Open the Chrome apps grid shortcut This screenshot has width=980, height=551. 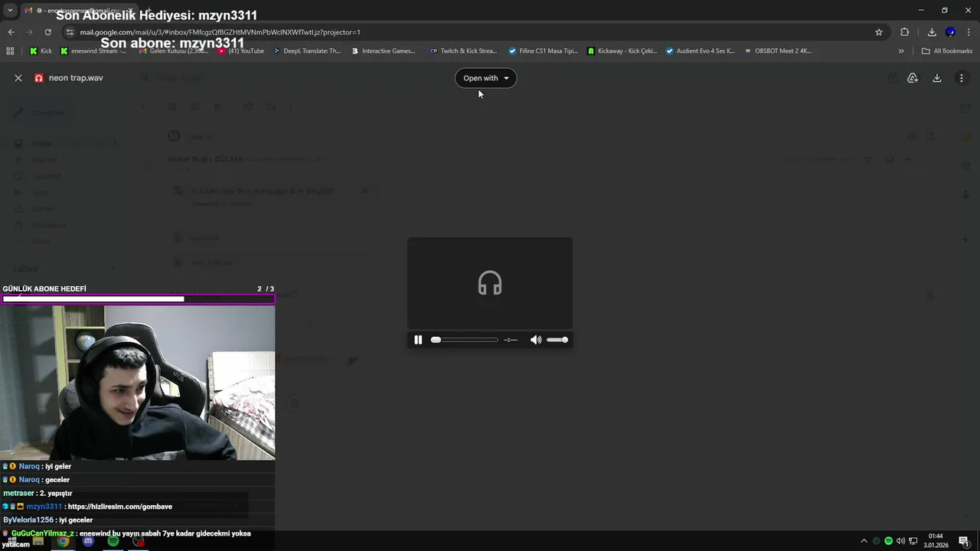[x=10, y=51]
